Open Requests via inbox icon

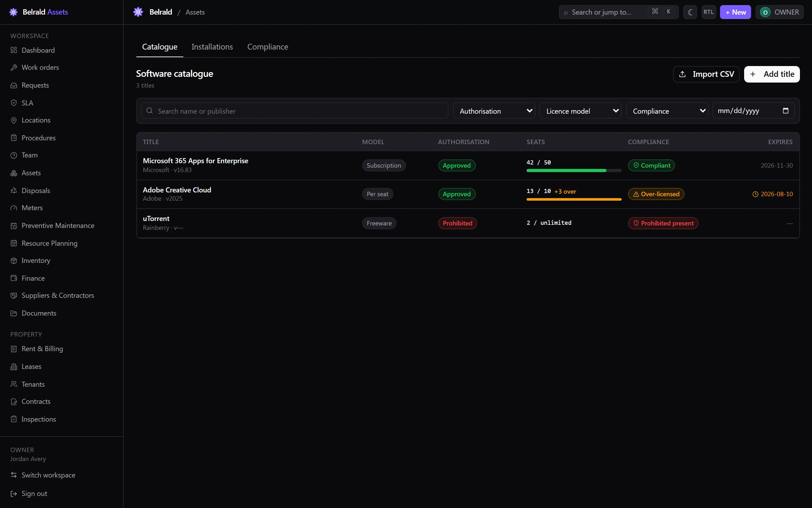point(14,85)
